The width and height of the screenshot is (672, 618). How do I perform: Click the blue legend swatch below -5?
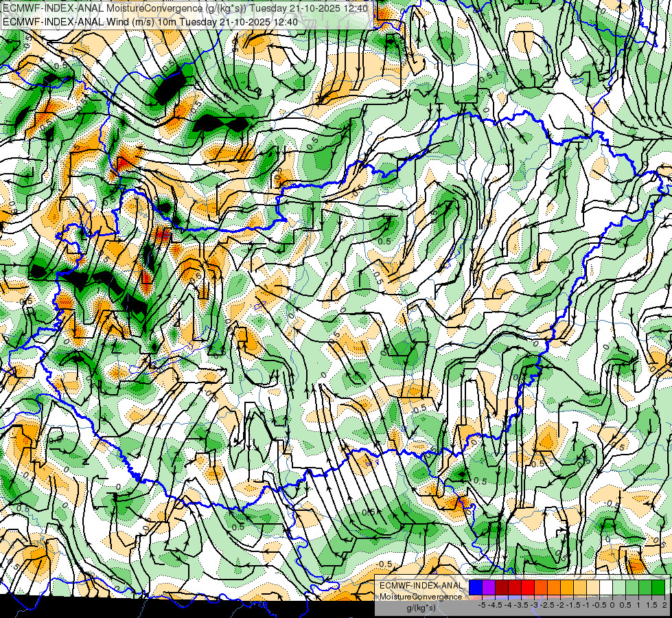click(x=476, y=587)
